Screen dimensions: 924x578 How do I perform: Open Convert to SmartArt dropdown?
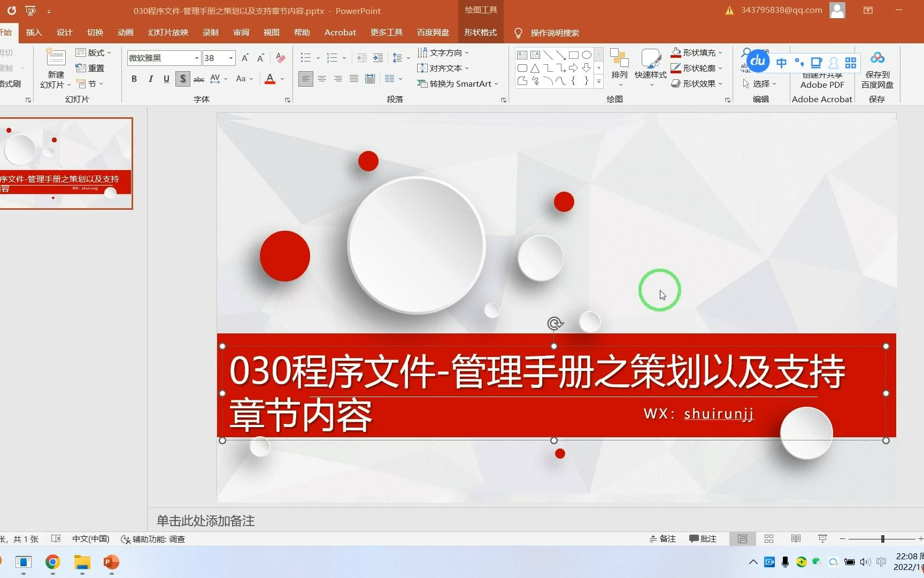[458, 83]
